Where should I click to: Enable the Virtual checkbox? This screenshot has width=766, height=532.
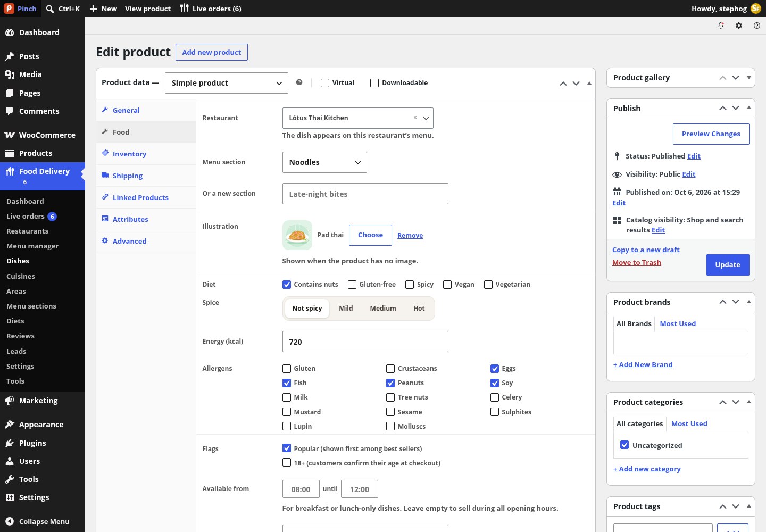coord(325,83)
